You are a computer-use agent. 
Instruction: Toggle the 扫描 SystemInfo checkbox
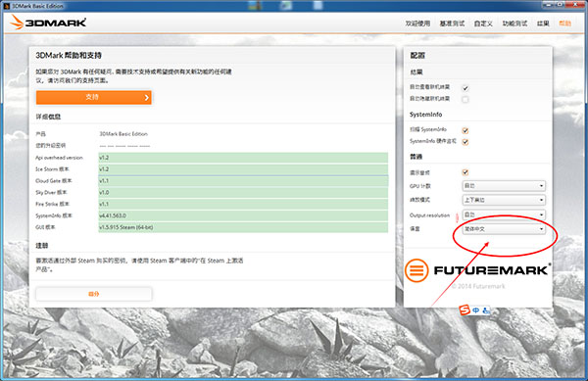point(465,130)
